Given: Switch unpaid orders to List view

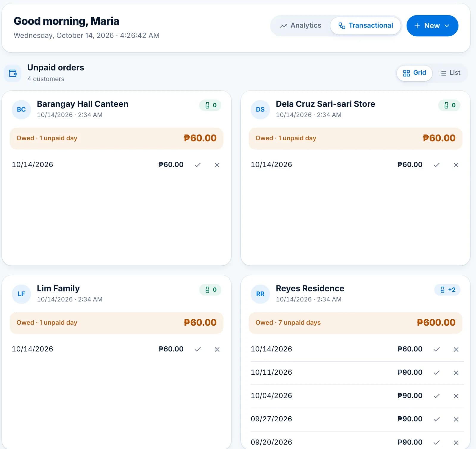Looking at the screenshot, I should coord(450,73).
